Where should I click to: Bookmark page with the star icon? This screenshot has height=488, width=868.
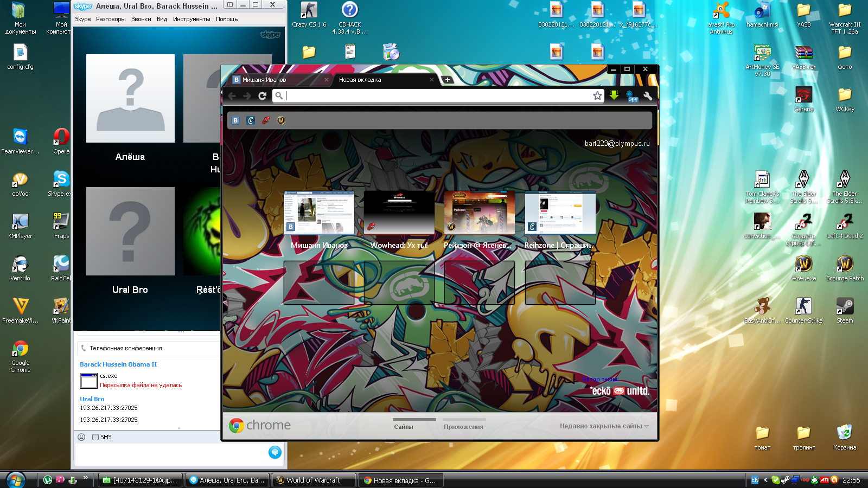click(597, 96)
